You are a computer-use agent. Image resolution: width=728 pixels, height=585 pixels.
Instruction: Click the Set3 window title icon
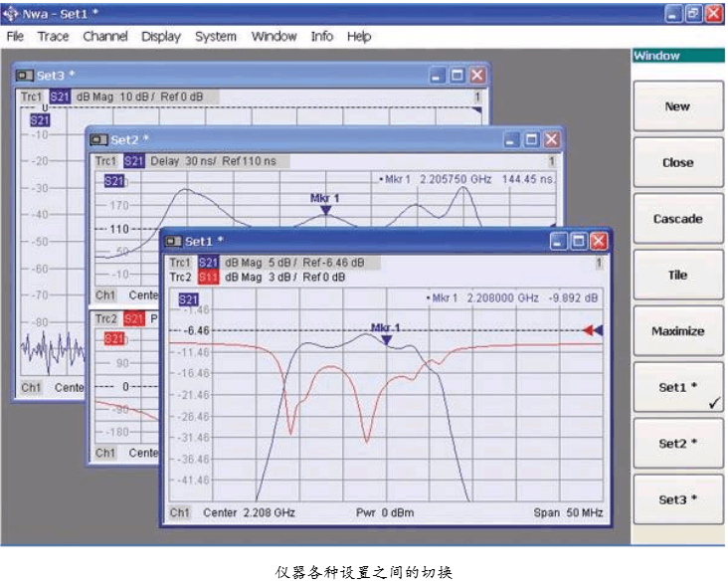(25, 76)
